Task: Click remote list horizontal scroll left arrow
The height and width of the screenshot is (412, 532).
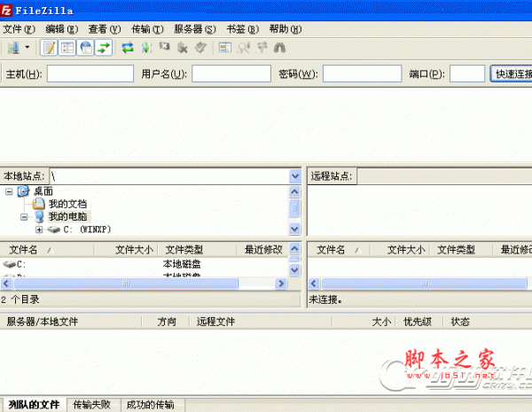Action: (314, 284)
